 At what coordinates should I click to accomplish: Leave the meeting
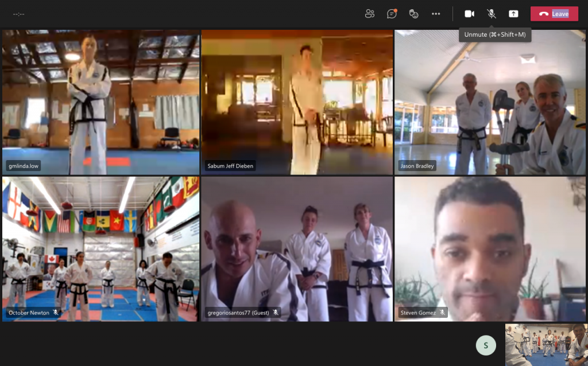point(554,14)
